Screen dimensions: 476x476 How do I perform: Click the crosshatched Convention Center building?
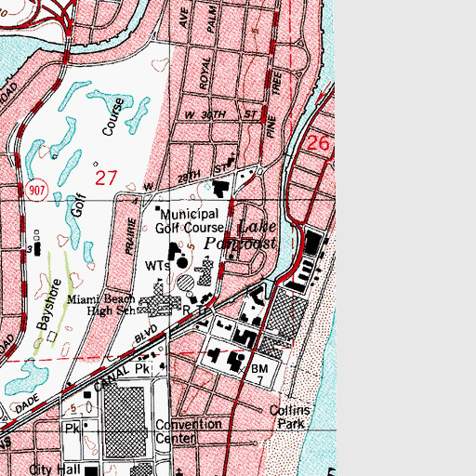tap(124, 421)
